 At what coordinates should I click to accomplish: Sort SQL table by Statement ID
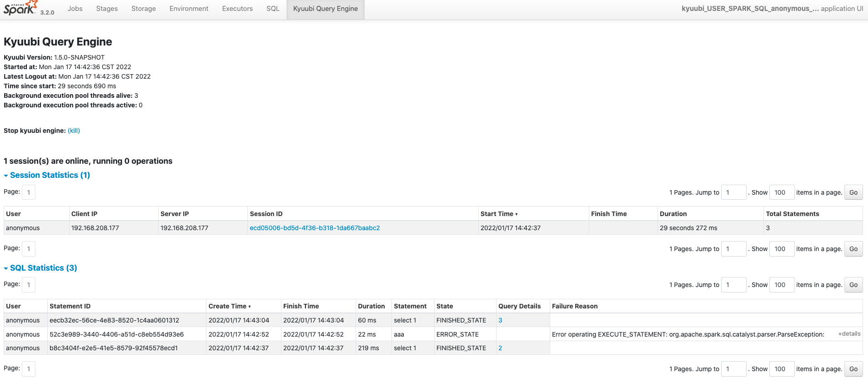point(70,306)
